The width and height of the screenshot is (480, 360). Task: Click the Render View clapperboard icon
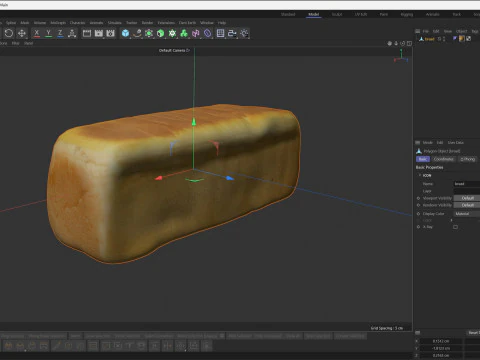click(x=87, y=33)
